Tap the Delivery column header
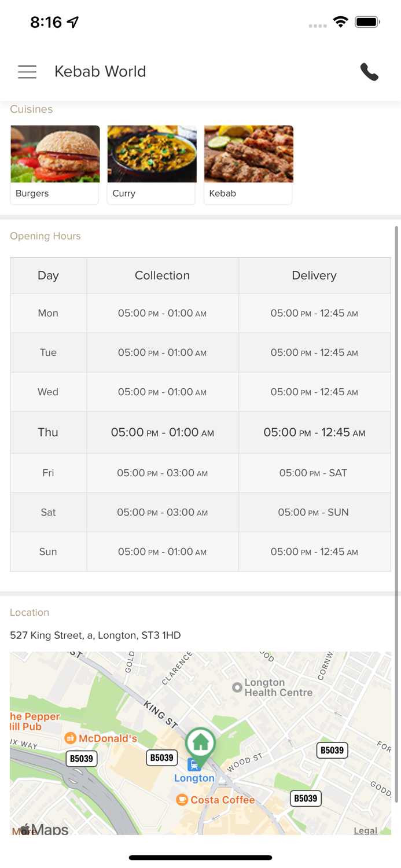 pyautogui.click(x=314, y=275)
